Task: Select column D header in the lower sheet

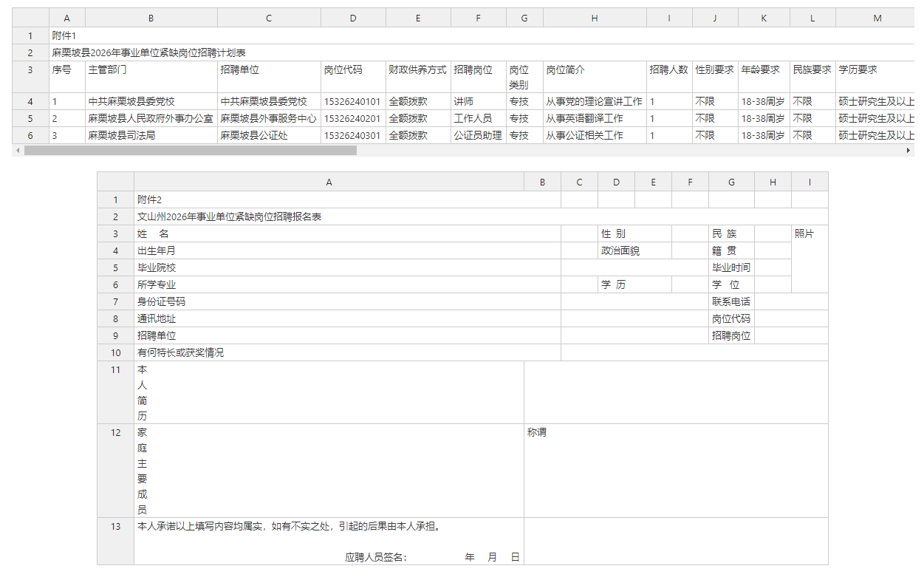Action: [x=616, y=182]
